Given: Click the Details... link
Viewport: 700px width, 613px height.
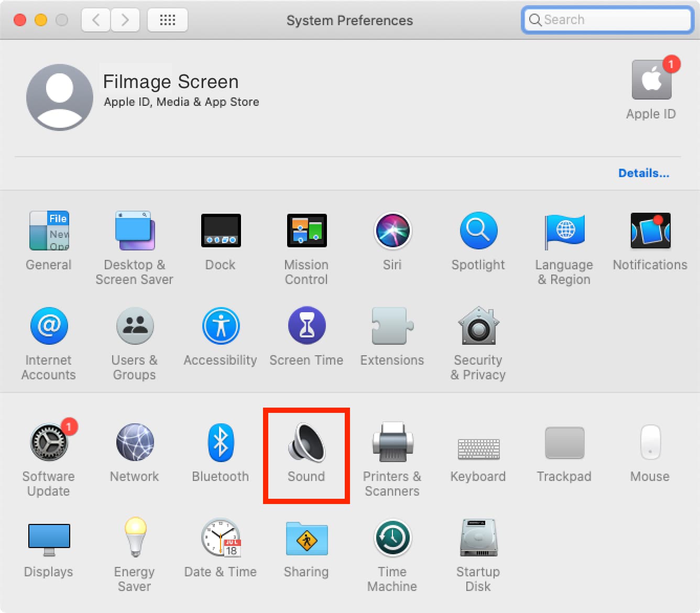Looking at the screenshot, I should tap(643, 173).
